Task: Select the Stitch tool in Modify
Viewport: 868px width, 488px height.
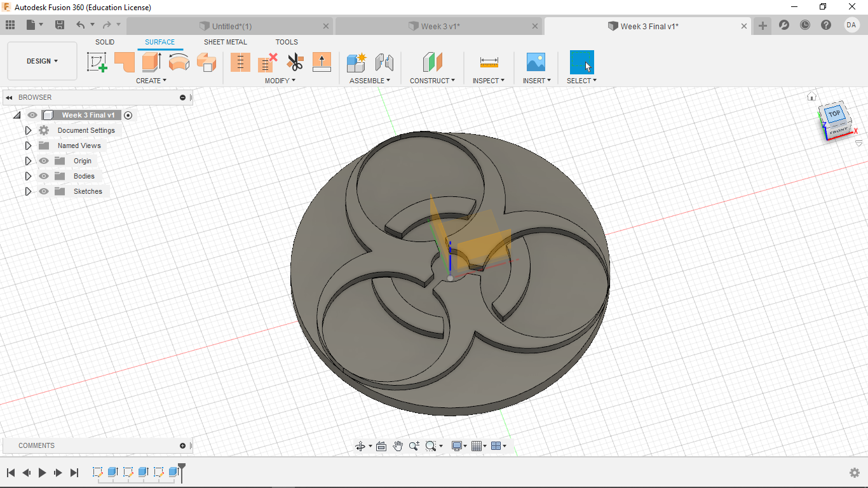Action: [240, 62]
